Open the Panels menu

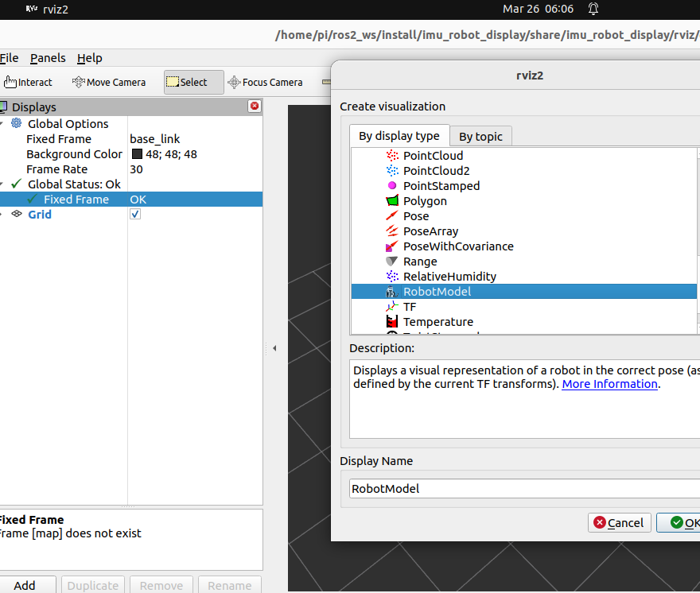[48, 58]
